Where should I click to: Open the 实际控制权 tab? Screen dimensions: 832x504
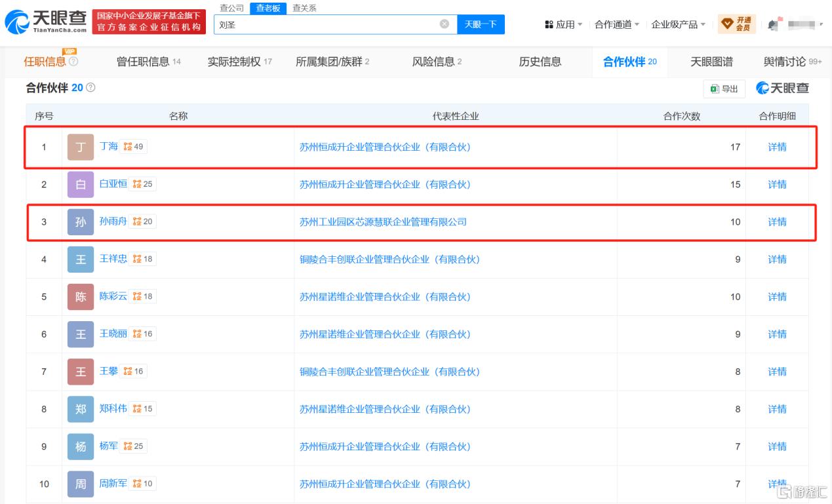click(x=239, y=62)
